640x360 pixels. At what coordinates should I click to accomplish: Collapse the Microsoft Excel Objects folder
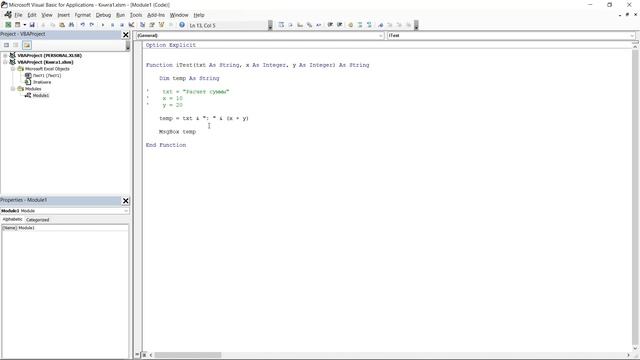13,69
